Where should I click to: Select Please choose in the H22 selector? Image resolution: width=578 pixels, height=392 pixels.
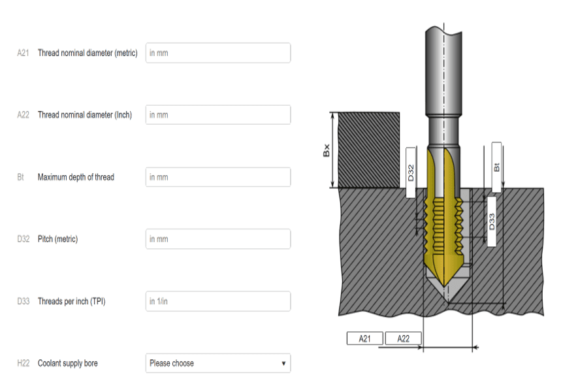tap(217, 363)
